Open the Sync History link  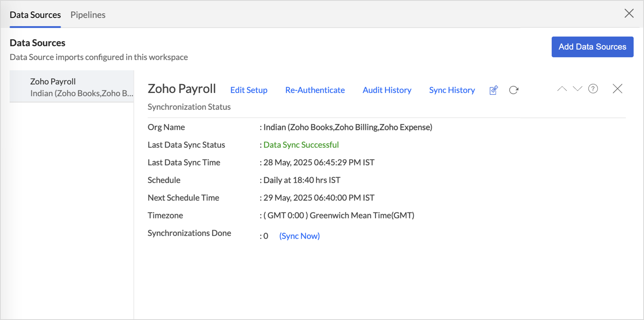click(452, 90)
